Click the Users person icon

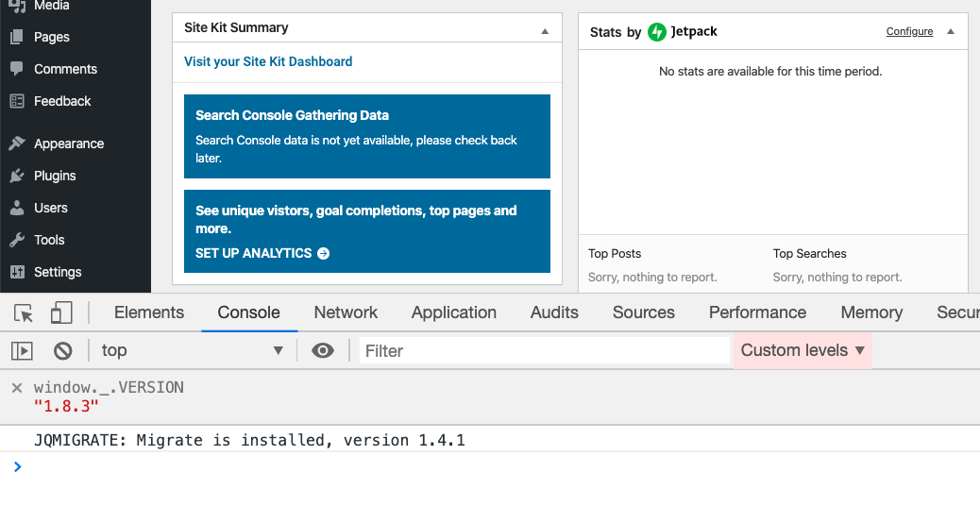click(x=18, y=208)
